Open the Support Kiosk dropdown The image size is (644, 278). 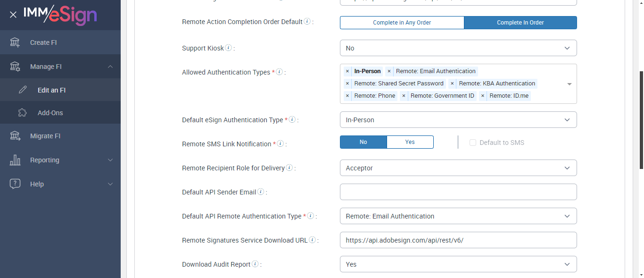(458, 48)
